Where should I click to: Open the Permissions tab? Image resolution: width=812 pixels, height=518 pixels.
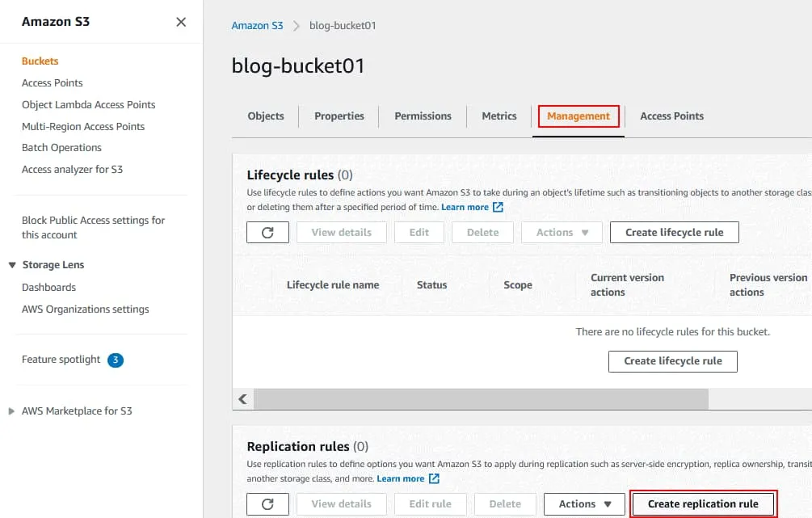[423, 116]
